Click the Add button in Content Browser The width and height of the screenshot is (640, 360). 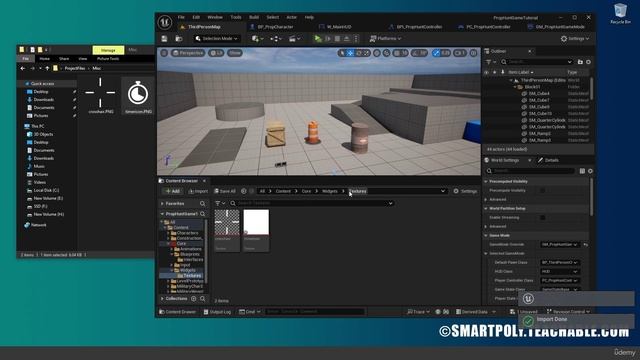click(173, 191)
